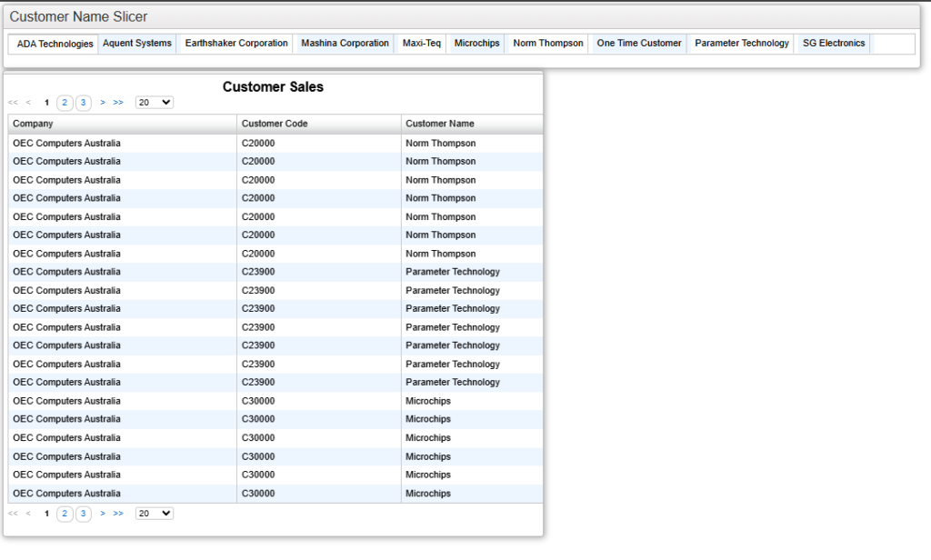Click Customer Name Slicer panel title
This screenshot has height=560, width=931.
78,16
